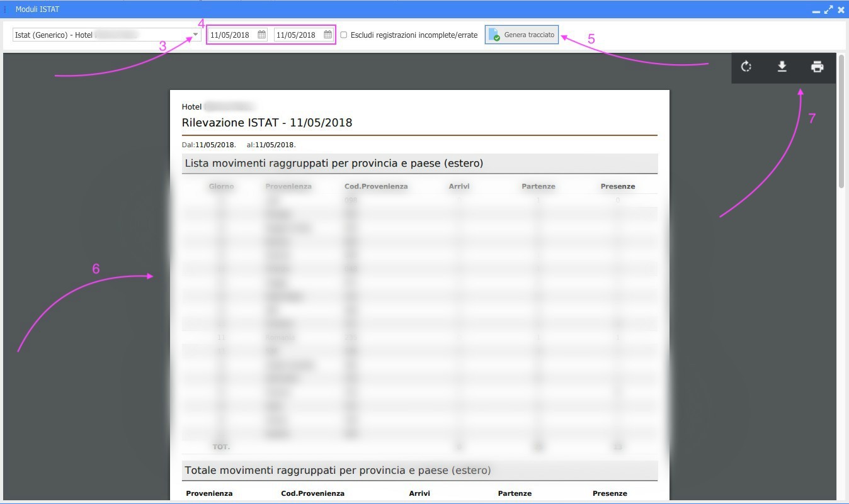
Task: Download the ISTAT report PDF
Action: [x=782, y=67]
